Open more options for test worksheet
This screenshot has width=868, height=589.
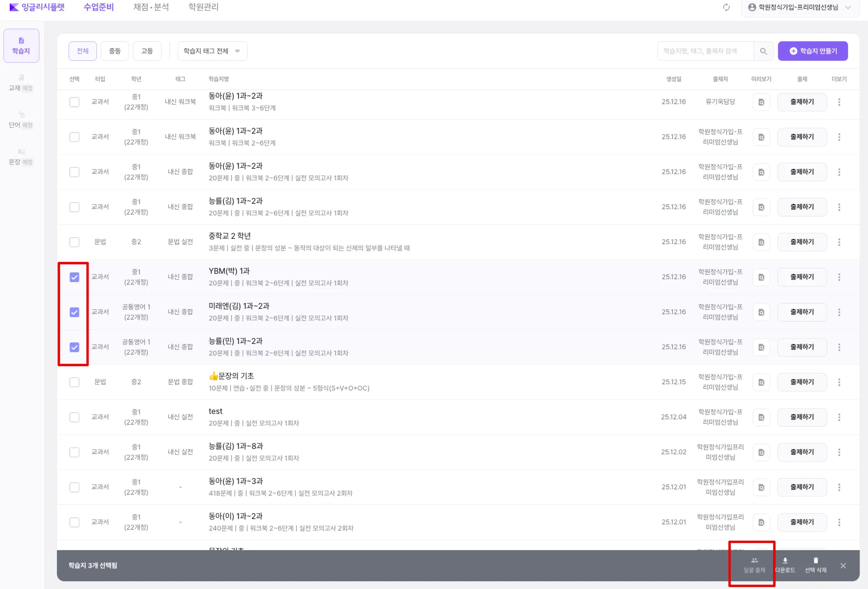[839, 417]
